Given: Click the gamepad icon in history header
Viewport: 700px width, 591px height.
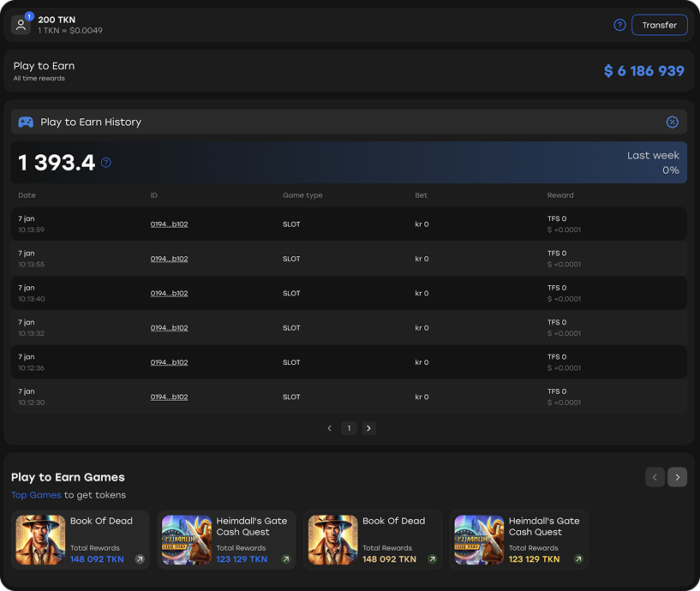Looking at the screenshot, I should tap(26, 122).
